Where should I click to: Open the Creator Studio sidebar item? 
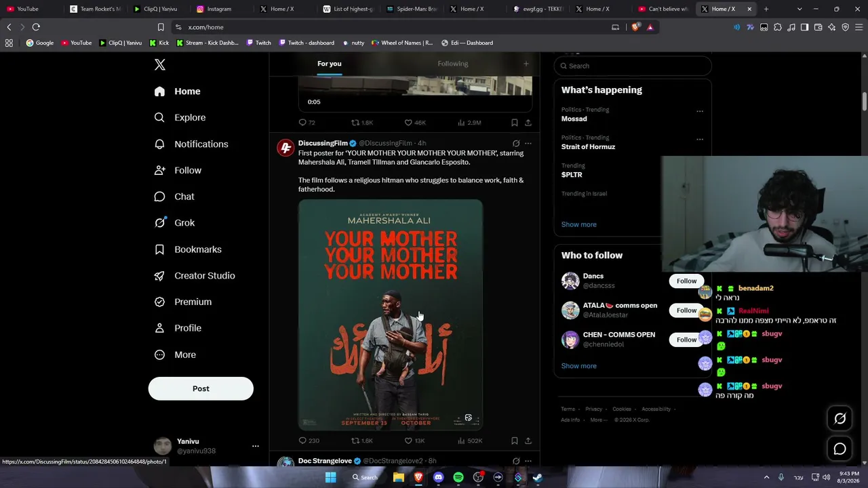pos(194,275)
